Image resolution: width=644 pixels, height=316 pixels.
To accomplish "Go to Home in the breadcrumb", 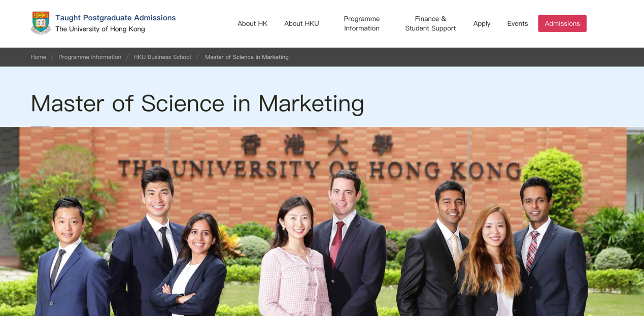I will click(38, 57).
